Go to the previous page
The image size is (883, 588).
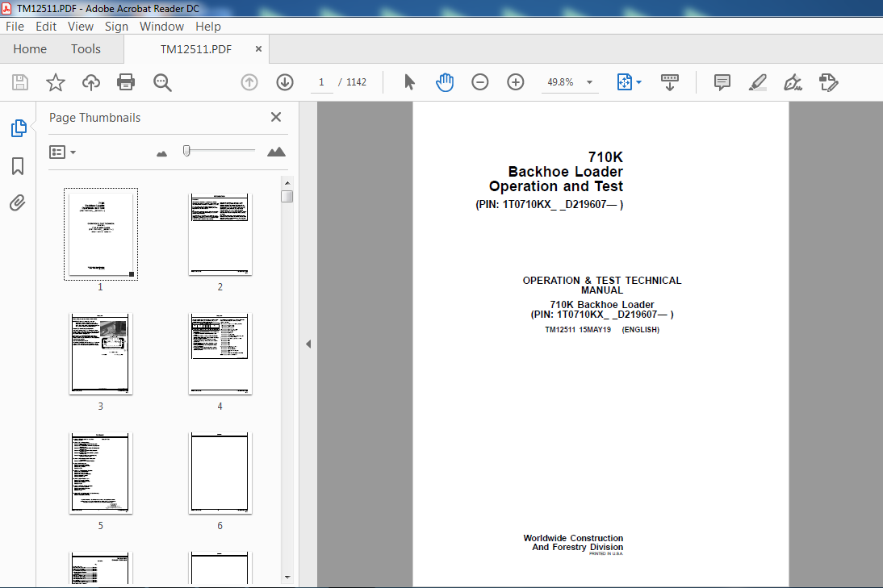point(249,82)
